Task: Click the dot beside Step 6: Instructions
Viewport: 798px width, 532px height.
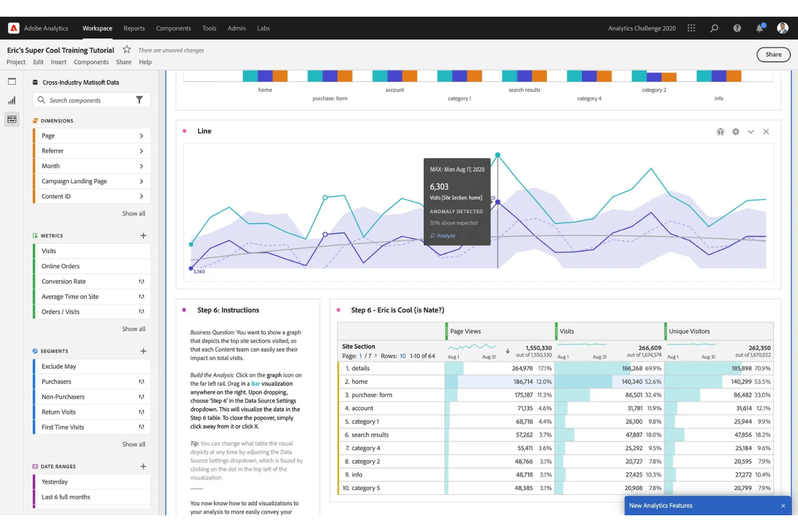Action: [184, 310]
